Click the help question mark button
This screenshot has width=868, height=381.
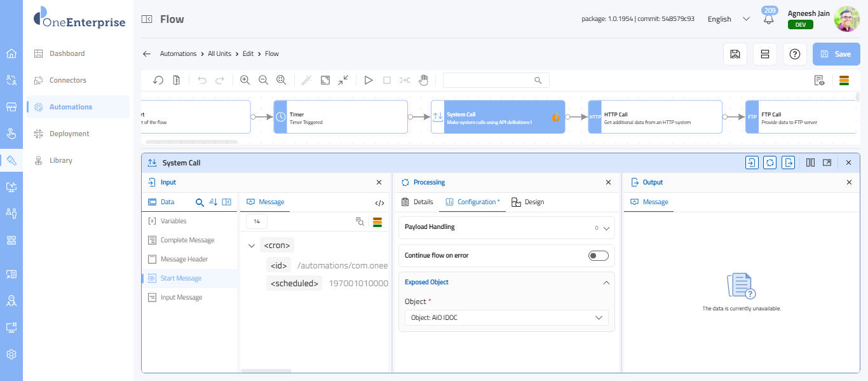click(x=794, y=54)
